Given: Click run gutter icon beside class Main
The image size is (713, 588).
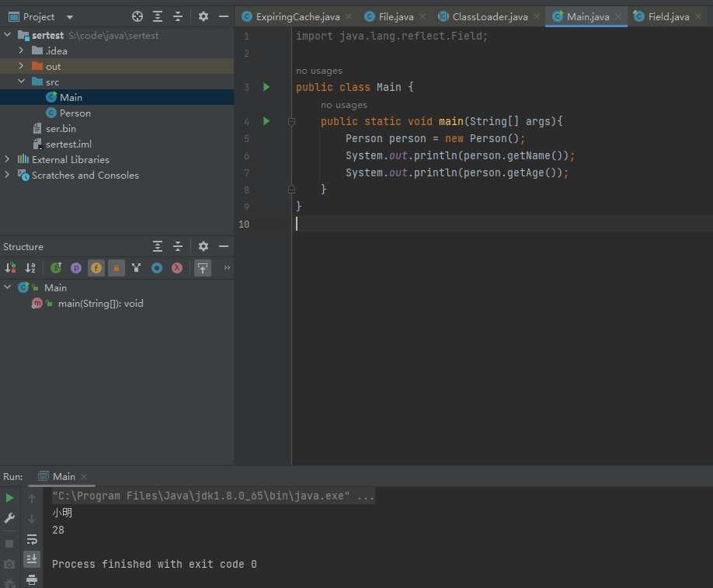Looking at the screenshot, I should tap(266, 87).
